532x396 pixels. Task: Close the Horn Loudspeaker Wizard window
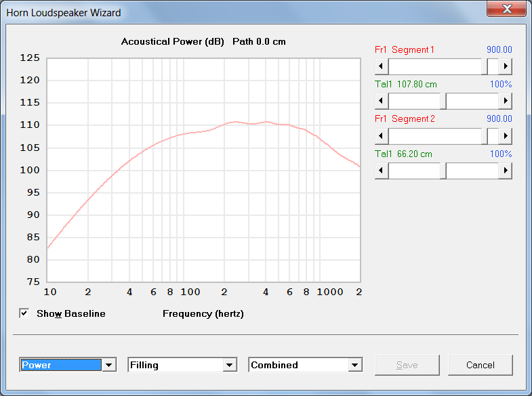point(506,9)
